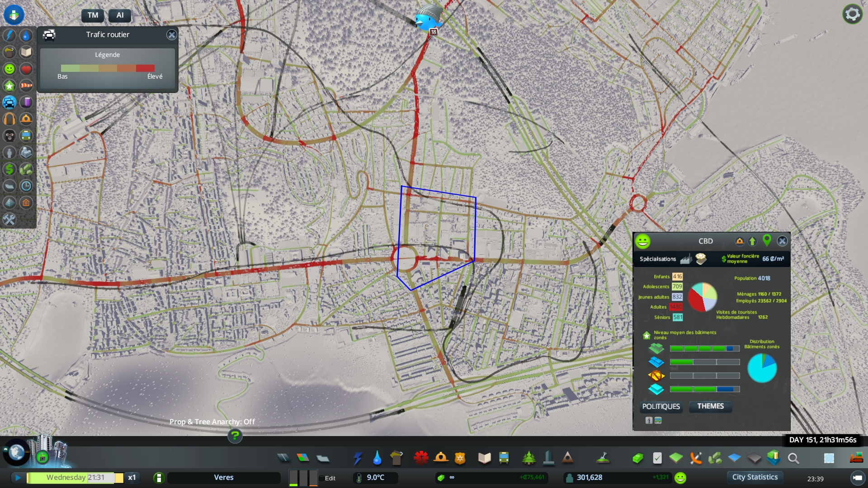
Task: Show the fire safety info view
Action: tap(26, 119)
